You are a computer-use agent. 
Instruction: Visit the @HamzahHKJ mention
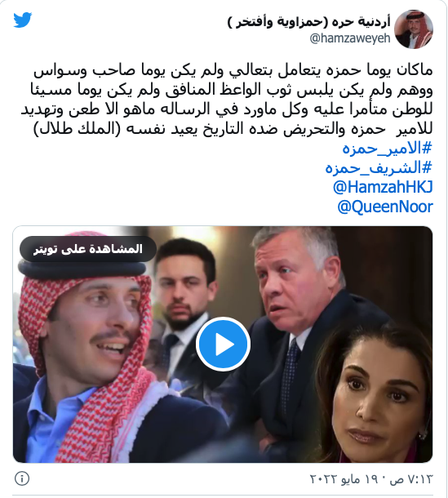[x=383, y=187]
